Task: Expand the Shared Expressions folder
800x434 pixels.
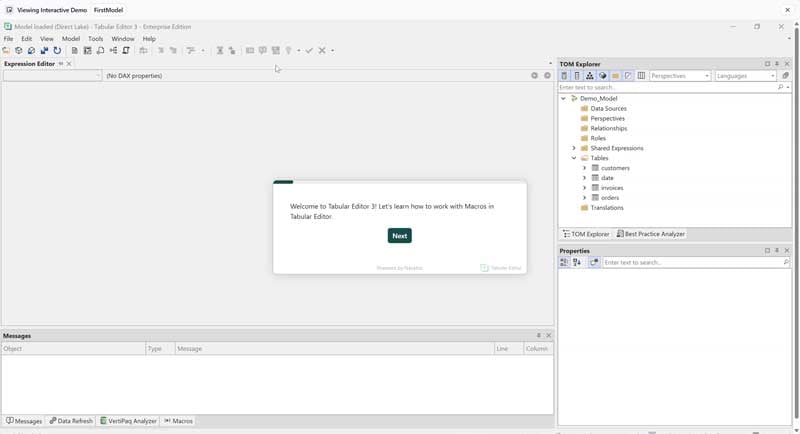Action: point(574,148)
